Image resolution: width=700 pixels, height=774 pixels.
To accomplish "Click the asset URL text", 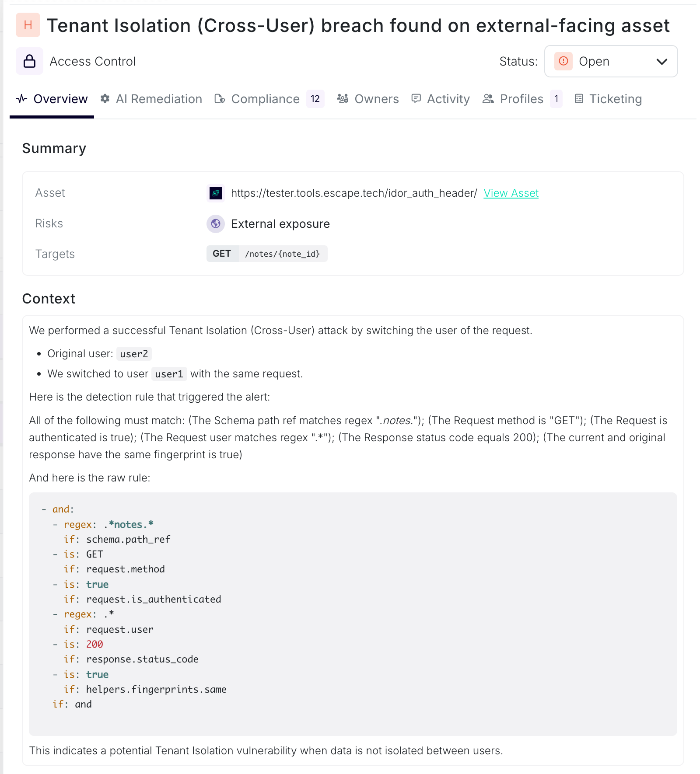I will click(353, 193).
